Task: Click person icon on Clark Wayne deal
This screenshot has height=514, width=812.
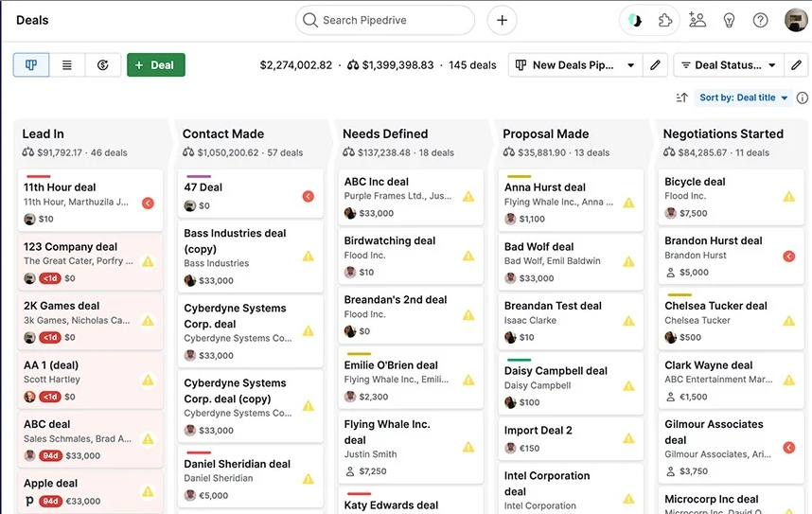Action: click(x=670, y=397)
